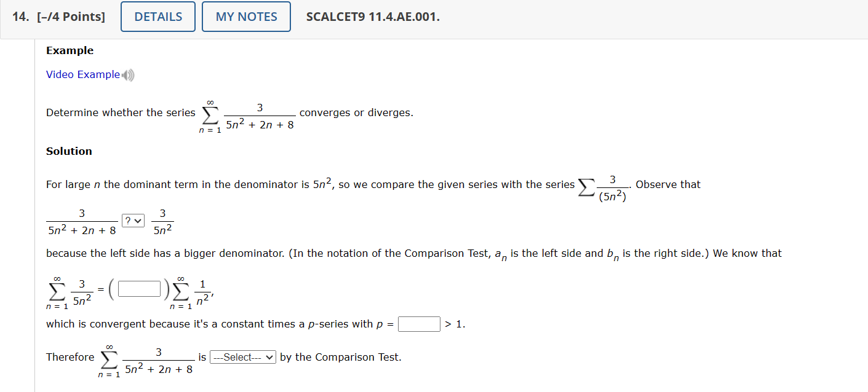
Task: Click the p value input field
Action: pos(419,324)
